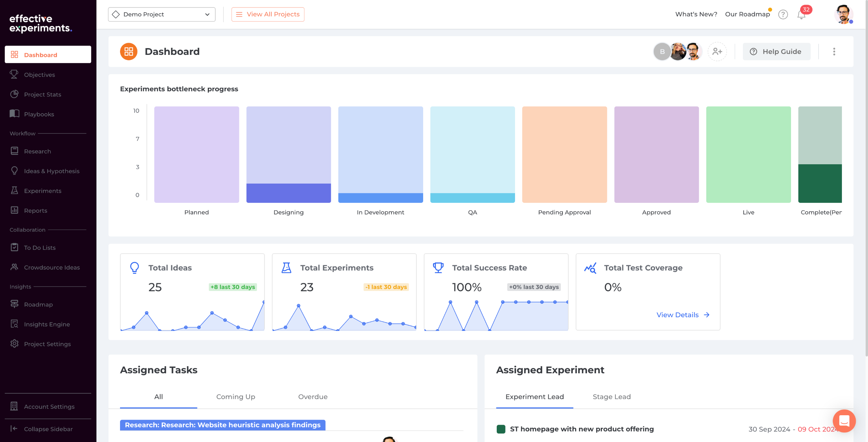Open the Website heuristic analysis findings task
Viewport: 868px width, 442px height.
pos(222,425)
